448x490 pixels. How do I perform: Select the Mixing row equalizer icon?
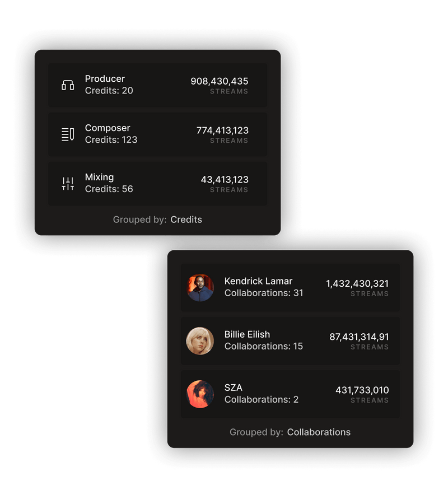(67, 183)
